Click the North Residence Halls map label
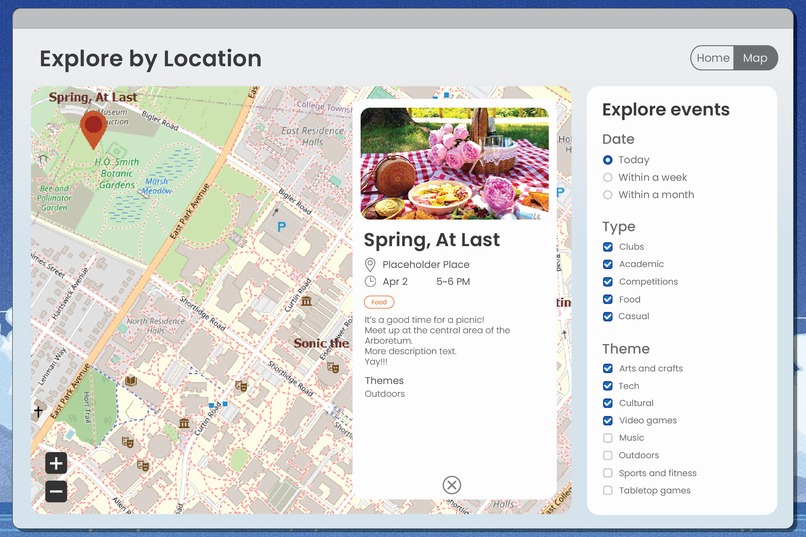The image size is (806, 537). click(155, 326)
